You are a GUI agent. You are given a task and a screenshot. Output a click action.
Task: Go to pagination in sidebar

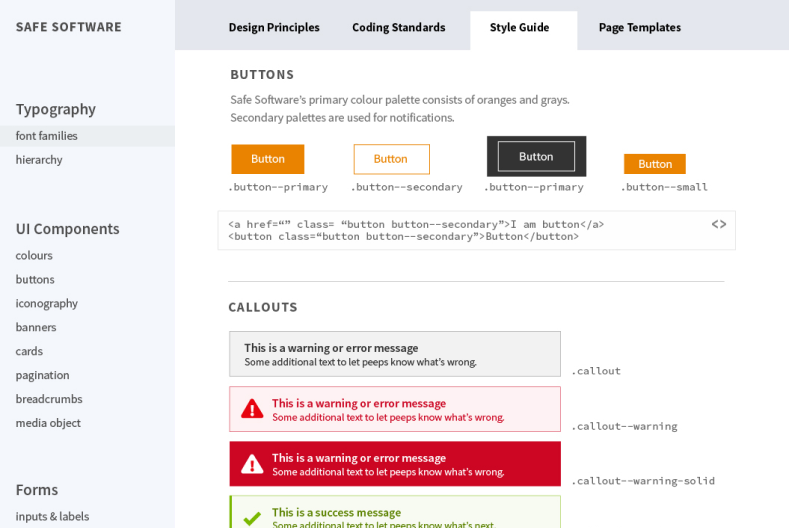pos(42,375)
